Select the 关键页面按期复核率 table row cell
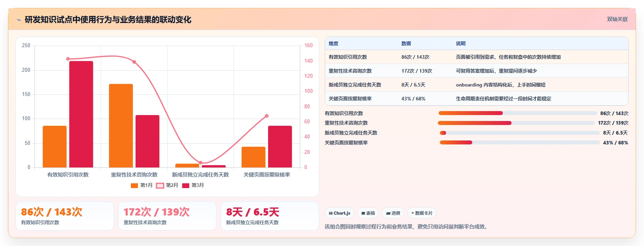644x246 pixels. click(x=350, y=99)
